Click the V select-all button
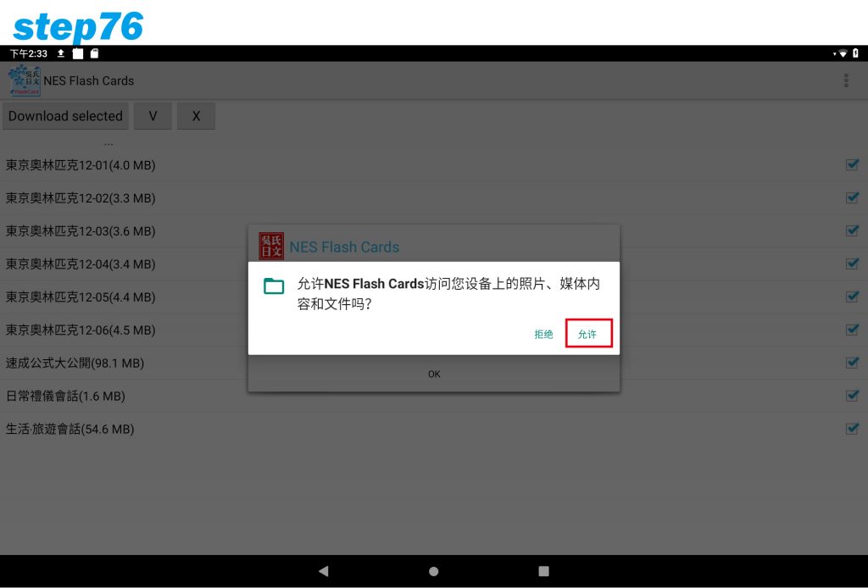This screenshot has width=868, height=588. pyautogui.click(x=153, y=116)
